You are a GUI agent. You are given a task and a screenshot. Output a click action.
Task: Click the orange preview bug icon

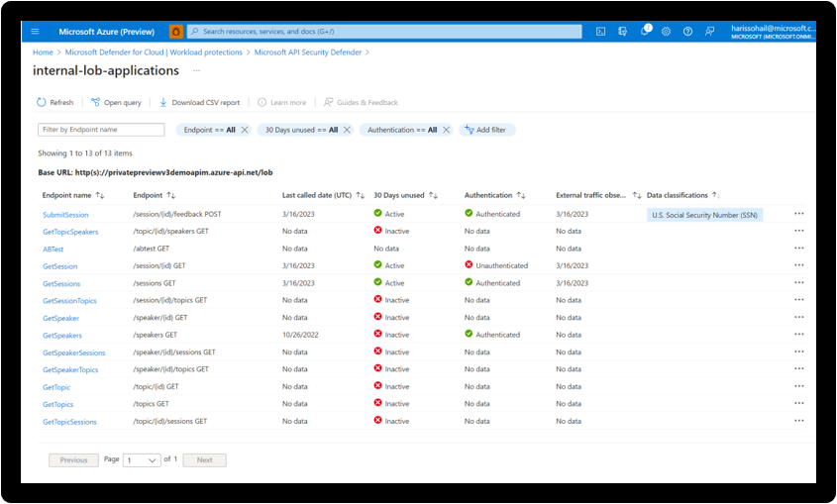(x=175, y=32)
